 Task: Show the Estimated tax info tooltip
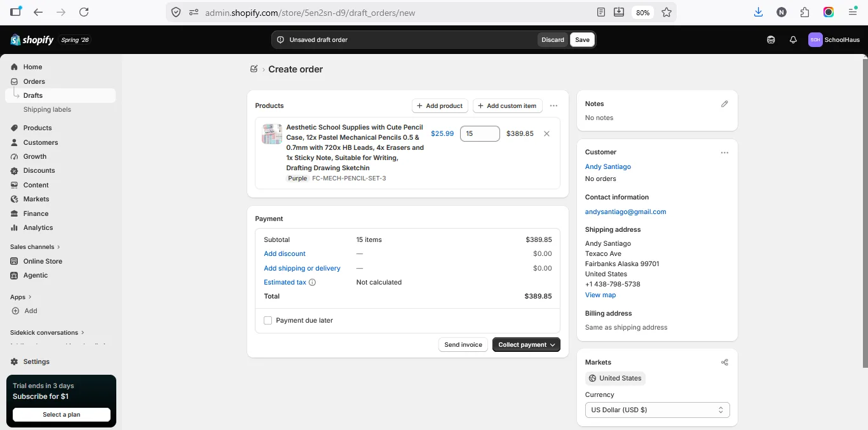312,282
